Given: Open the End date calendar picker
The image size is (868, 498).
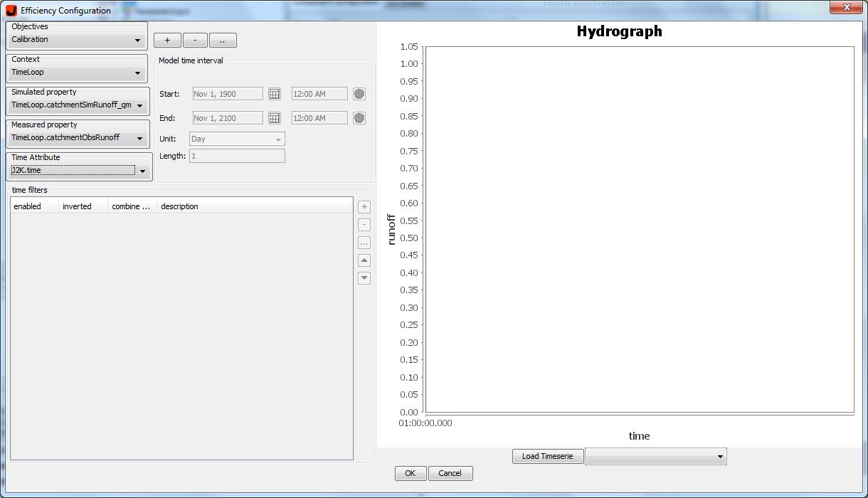Looking at the screenshot, I should tap(275, 118).
